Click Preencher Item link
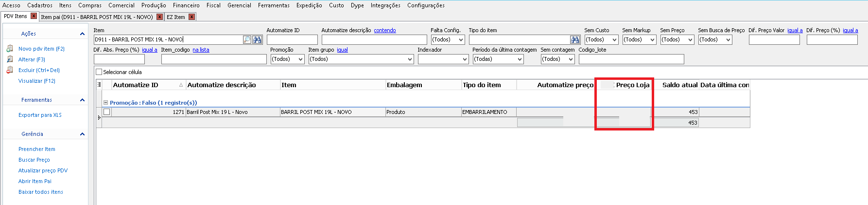Image resolution: width=868 pixels, height=205 pixels. pos(37,149)
